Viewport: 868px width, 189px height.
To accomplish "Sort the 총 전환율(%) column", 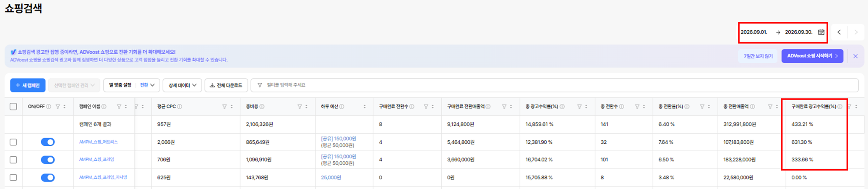I will point(709,107).
